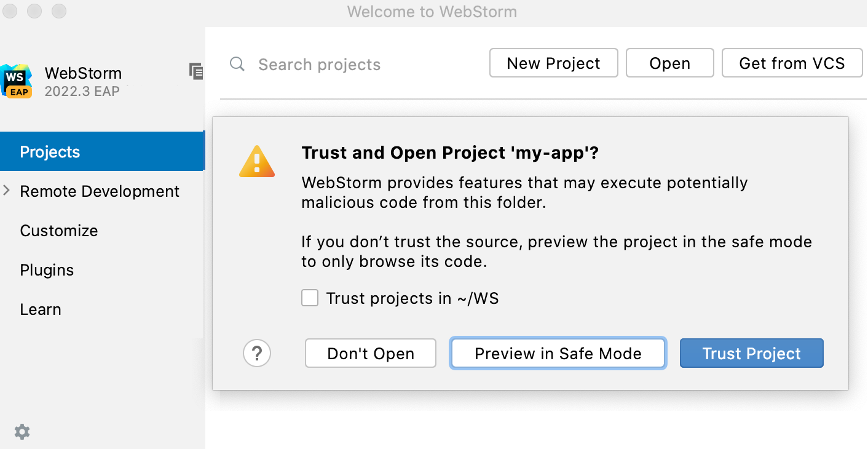This screenshot has width=868, height=449.
Task: Trust the my-app project
Action: [751, 353]
